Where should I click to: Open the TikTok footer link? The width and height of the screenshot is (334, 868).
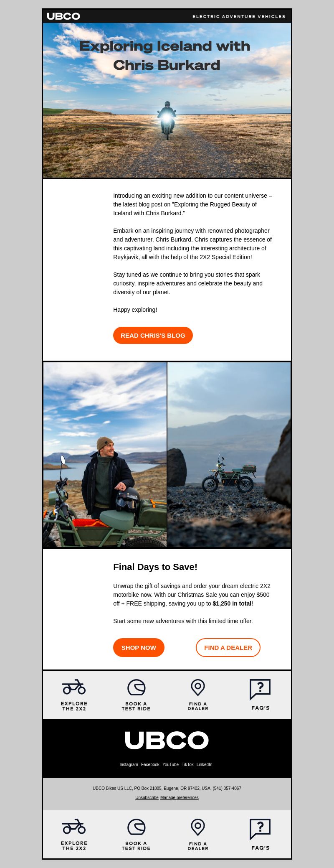[187, 764]
